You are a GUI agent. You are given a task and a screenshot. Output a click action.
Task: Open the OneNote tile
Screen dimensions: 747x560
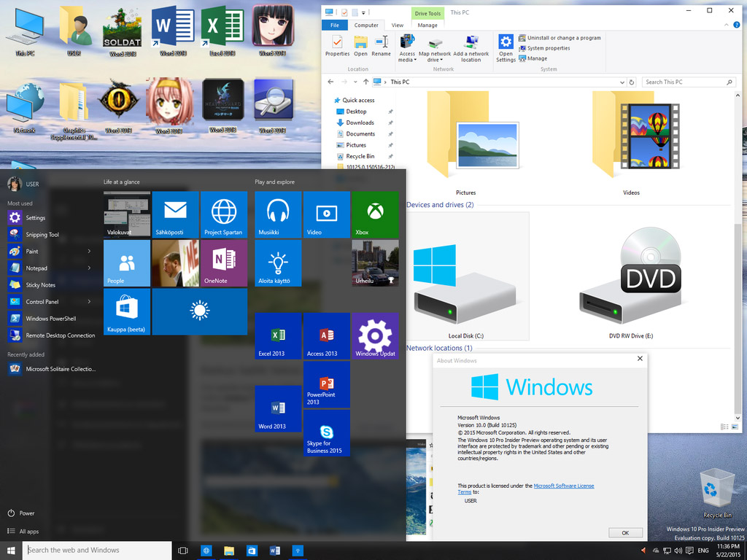(x=224, y=262)
